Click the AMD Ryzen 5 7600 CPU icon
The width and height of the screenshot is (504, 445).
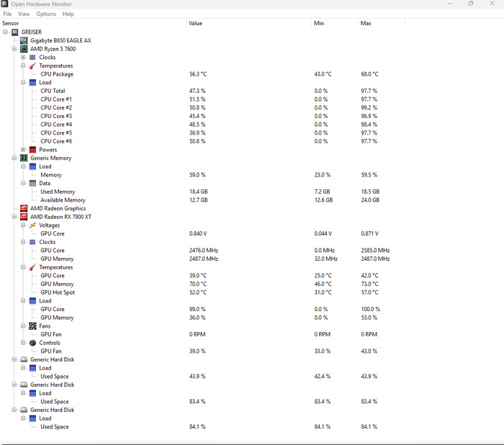(24, 49)
